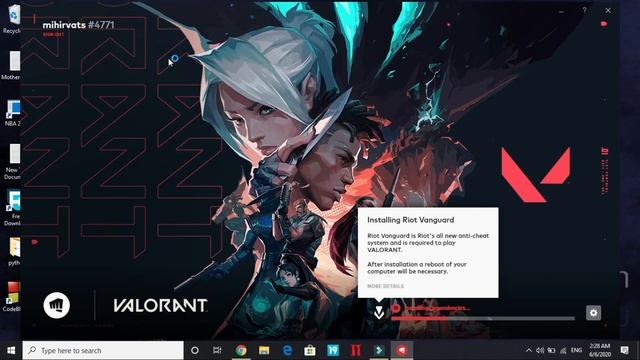Open the volume control in tray
The width and height of the screenshot is (640, 360).
540,350
